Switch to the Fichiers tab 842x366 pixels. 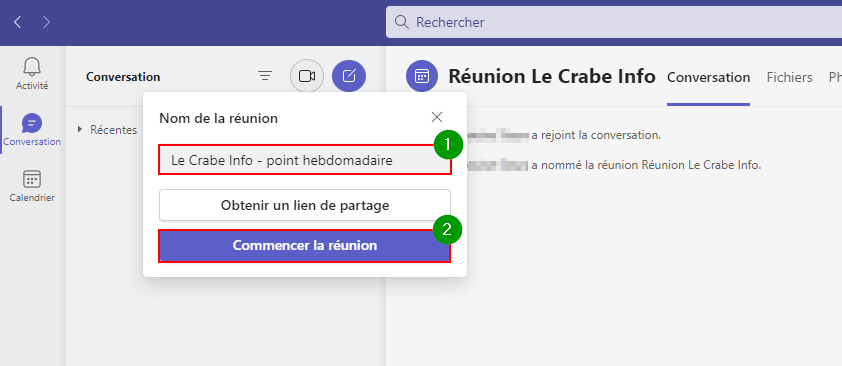click(x=789, y=77)
